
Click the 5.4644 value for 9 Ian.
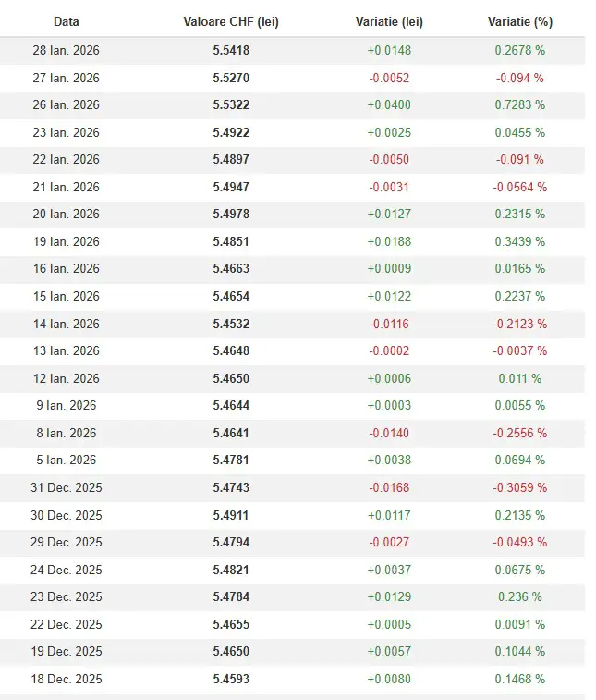[231, 405]
